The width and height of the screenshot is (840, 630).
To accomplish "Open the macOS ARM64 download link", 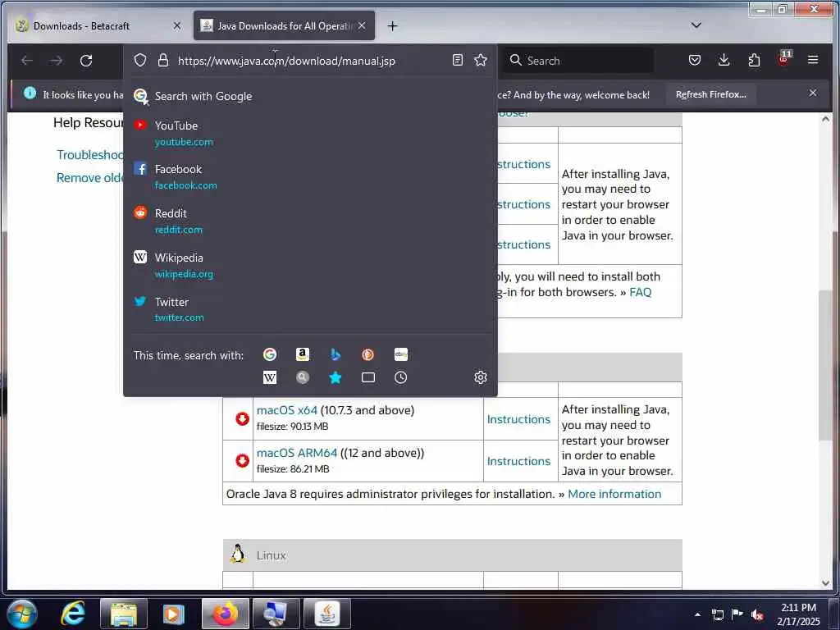I will [x=297, y=453].
